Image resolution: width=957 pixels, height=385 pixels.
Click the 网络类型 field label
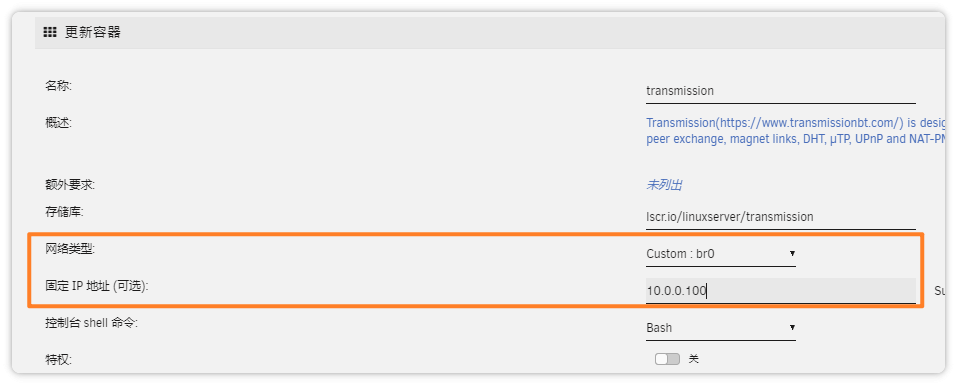pyautogui.click(x=70, y=248)
